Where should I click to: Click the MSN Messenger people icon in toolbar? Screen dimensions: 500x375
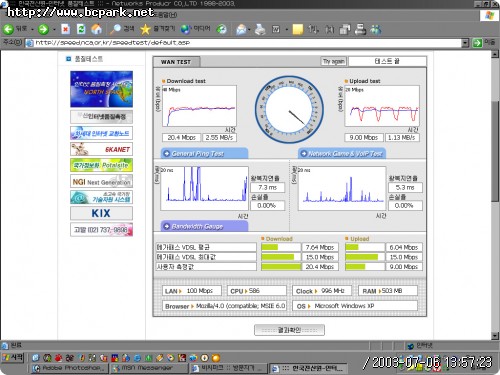tap(376, 29)
